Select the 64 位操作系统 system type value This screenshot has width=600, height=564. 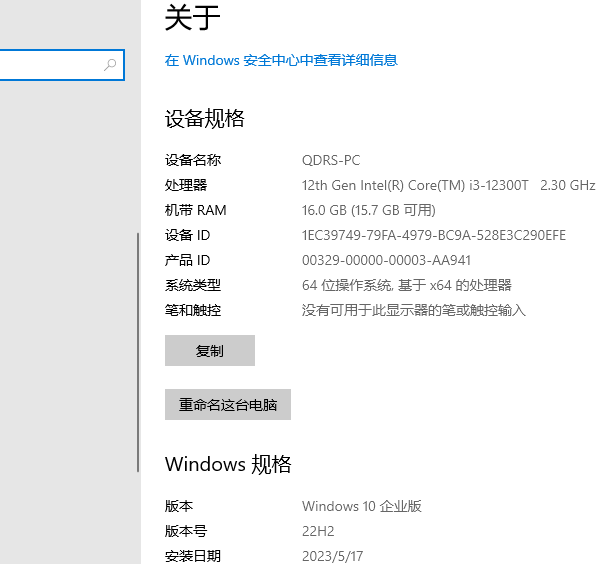407,285
